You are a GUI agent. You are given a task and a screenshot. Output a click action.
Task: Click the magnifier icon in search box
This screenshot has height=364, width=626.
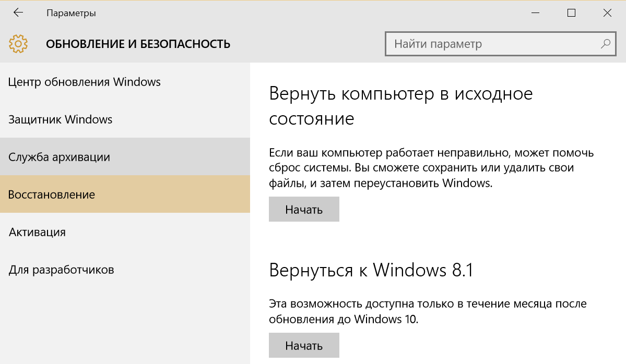point(605,43)
